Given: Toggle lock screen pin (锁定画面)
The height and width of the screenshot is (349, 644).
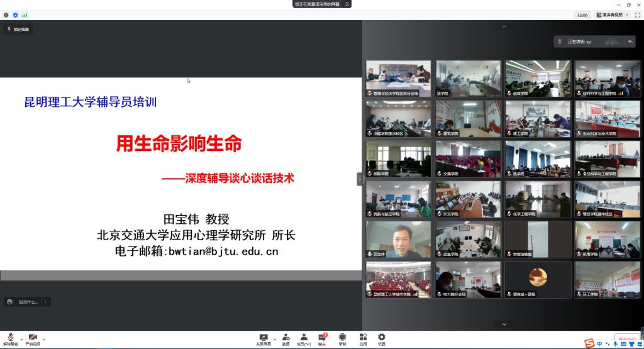Looking at the screenshot, I should [18, 29].
